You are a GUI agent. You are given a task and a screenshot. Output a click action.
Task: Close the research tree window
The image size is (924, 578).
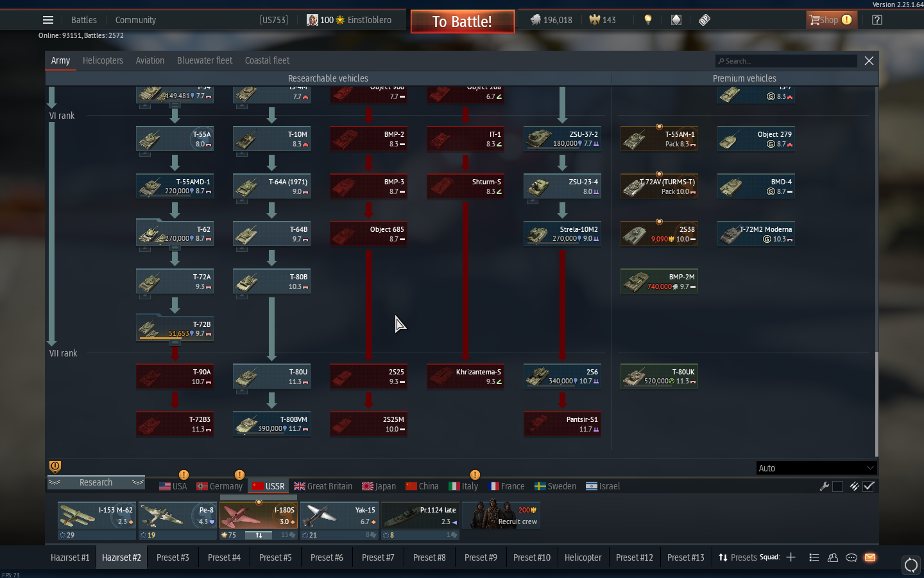point(869,60)
